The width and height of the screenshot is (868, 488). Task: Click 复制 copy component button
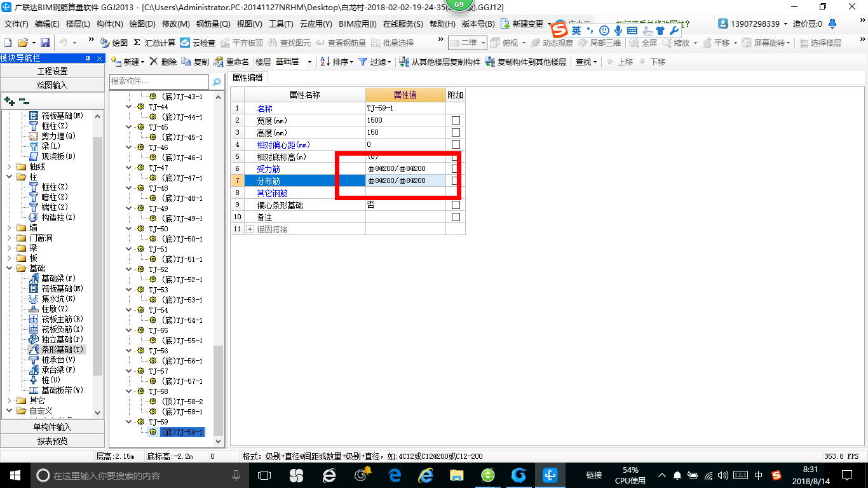coord(195,62)
